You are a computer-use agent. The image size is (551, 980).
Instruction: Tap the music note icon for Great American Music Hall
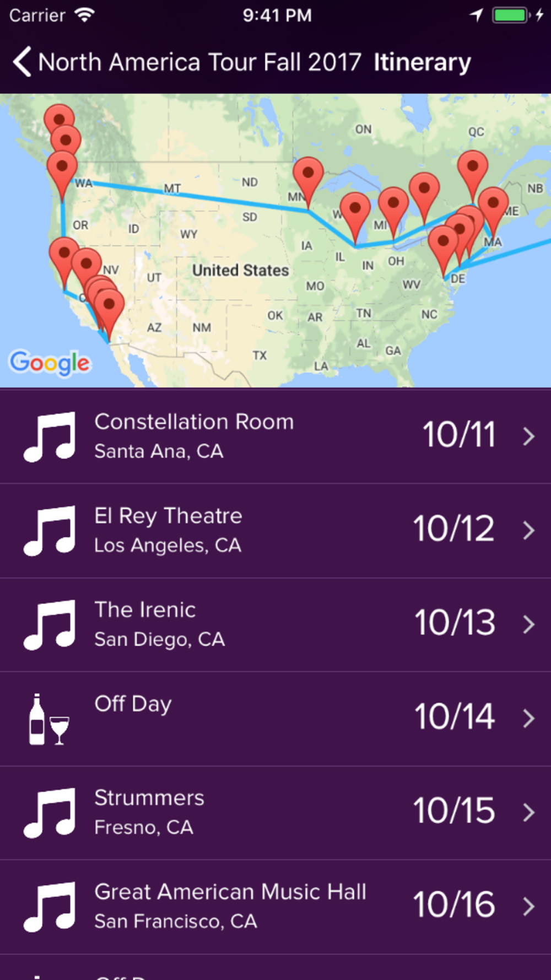click(x=50, y=907)
